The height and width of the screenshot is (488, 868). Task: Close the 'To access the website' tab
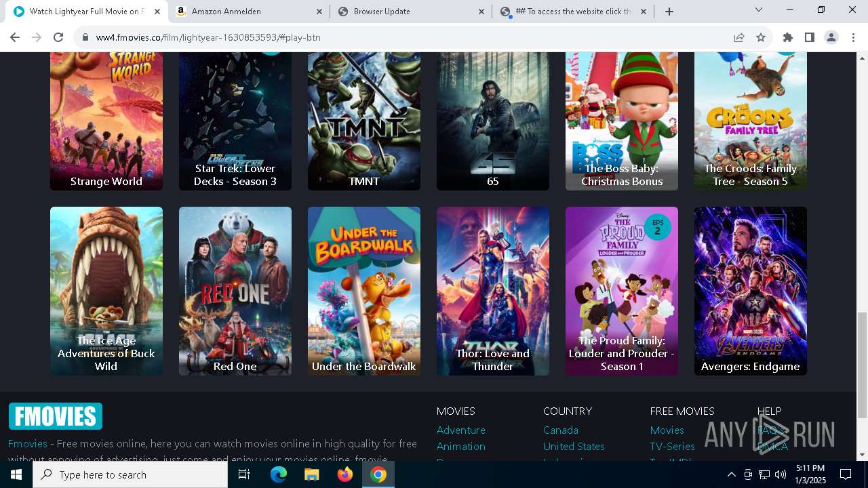click(x=644, y=12)
